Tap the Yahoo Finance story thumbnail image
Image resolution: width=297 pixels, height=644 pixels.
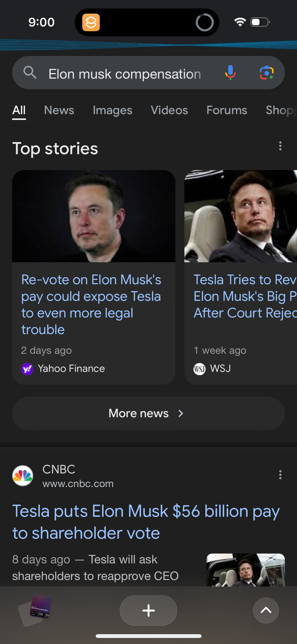click(x=94, y=216)
